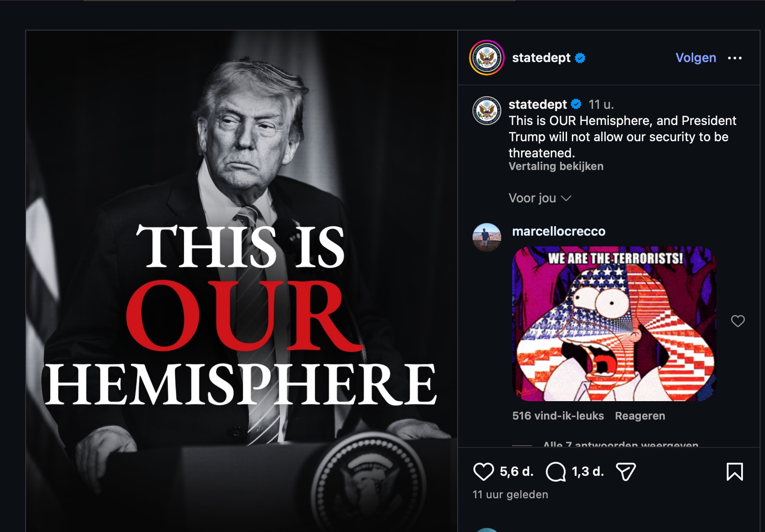Image resolution: width=765 pixels, height=532 pixels.
Task: Like marcellocrecco's comment with the small heart
Action: pos(738,321)
